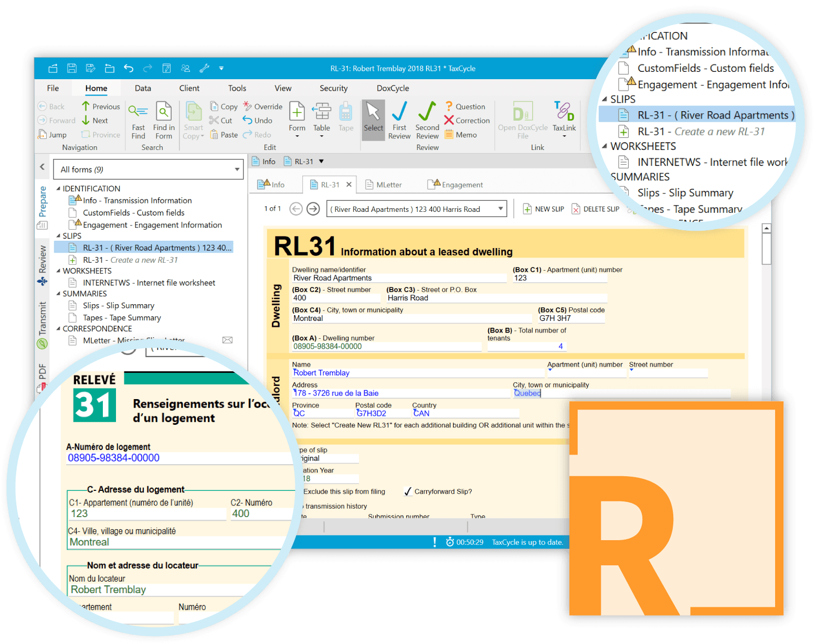Open dropdown arrow next to RL-31 breadcrumb
This screenshot has height=644, width=815.
pos(321,162)
